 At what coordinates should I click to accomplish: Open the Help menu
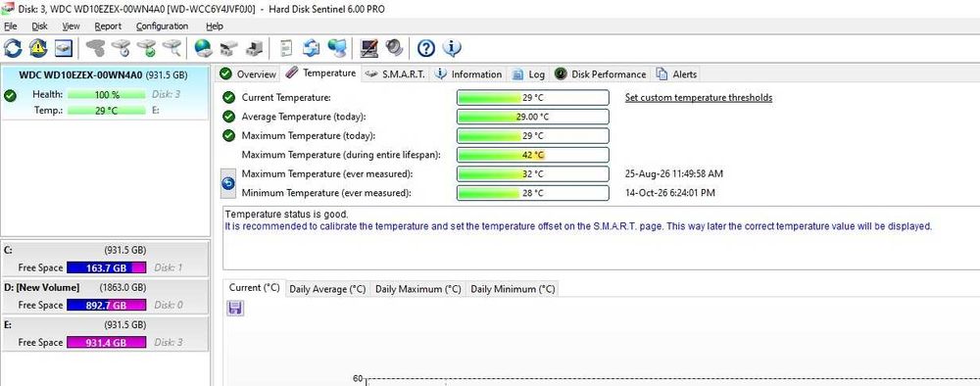(x=215, y=26)
